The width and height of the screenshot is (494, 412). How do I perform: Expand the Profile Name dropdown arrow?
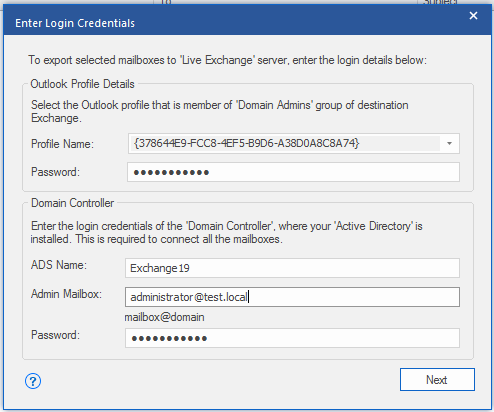tap(449, 144)
